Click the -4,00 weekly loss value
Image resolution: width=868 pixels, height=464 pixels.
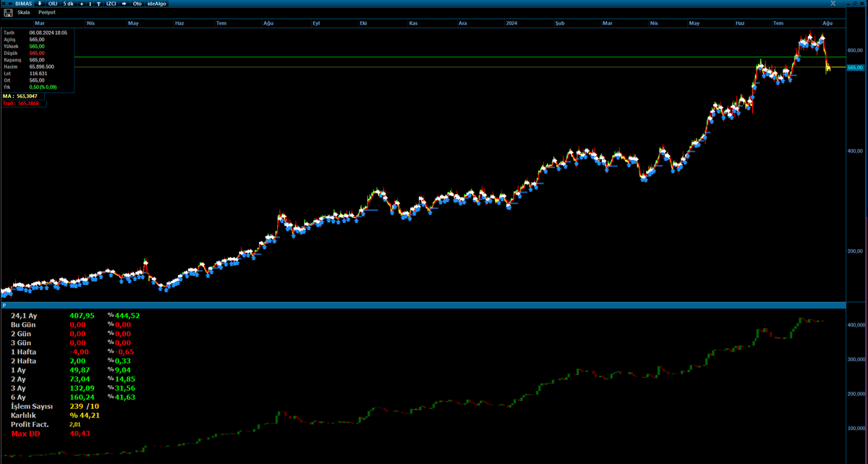[79, 352]
